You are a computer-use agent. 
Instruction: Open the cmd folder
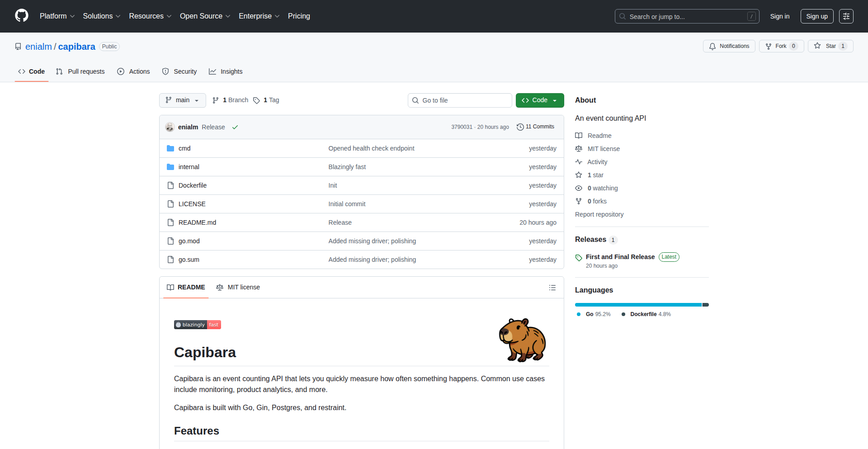pyautogui.click(x=184, y=148)
